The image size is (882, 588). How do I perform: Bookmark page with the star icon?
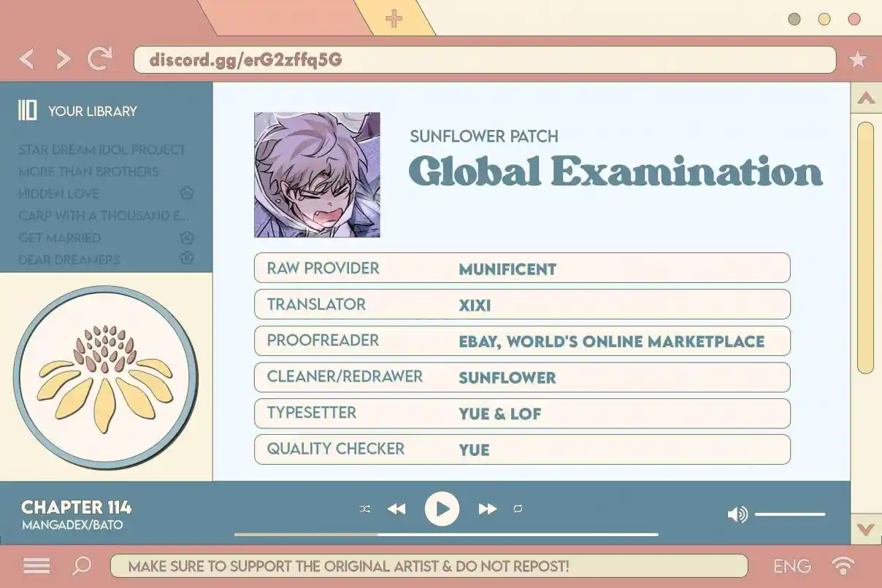coord(857,60)
